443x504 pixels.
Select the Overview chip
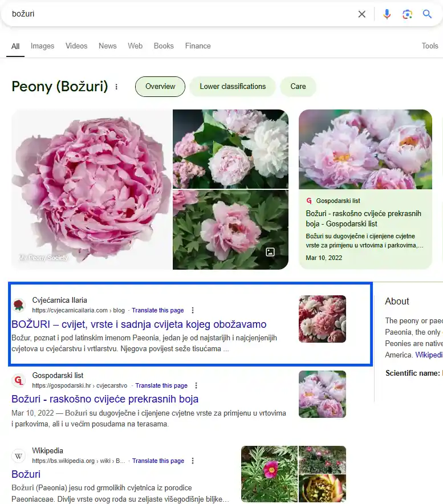tap(160, 87)
